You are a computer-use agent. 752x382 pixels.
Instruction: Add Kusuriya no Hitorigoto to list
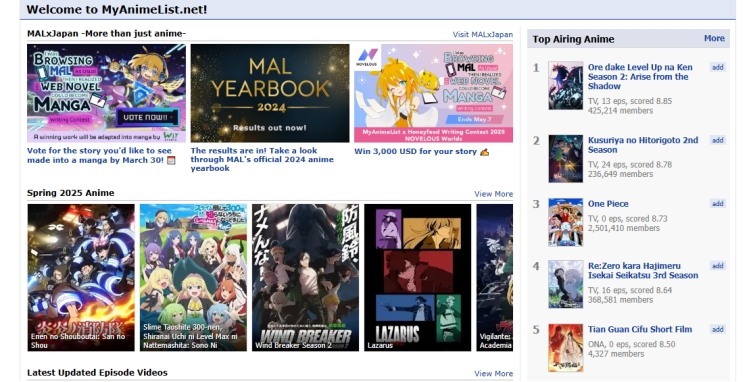[717, 140]
